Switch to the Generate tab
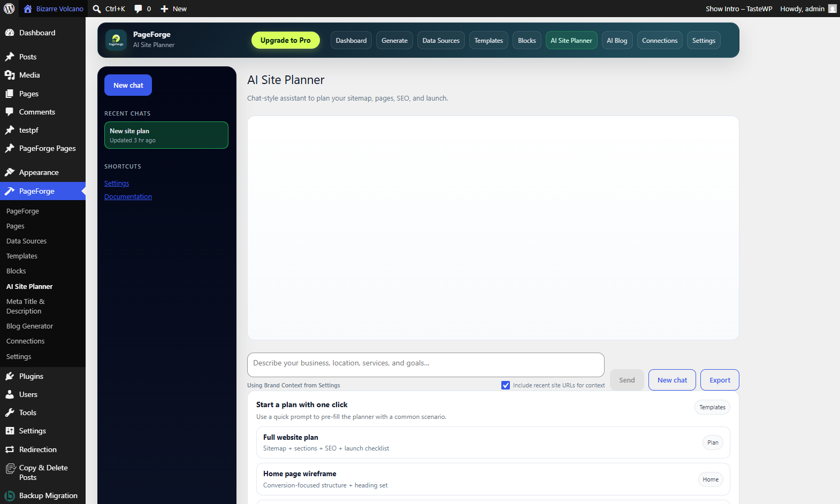The image size is (840, 504). tap(395, 41)
